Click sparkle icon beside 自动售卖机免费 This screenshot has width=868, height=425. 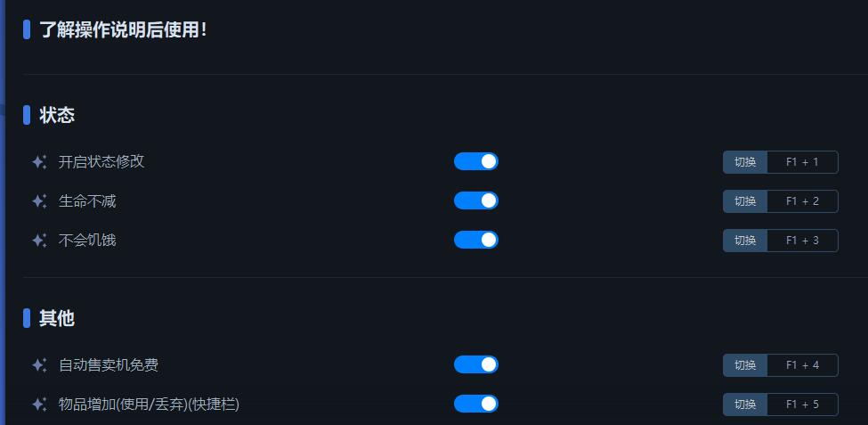coord(39,365)
